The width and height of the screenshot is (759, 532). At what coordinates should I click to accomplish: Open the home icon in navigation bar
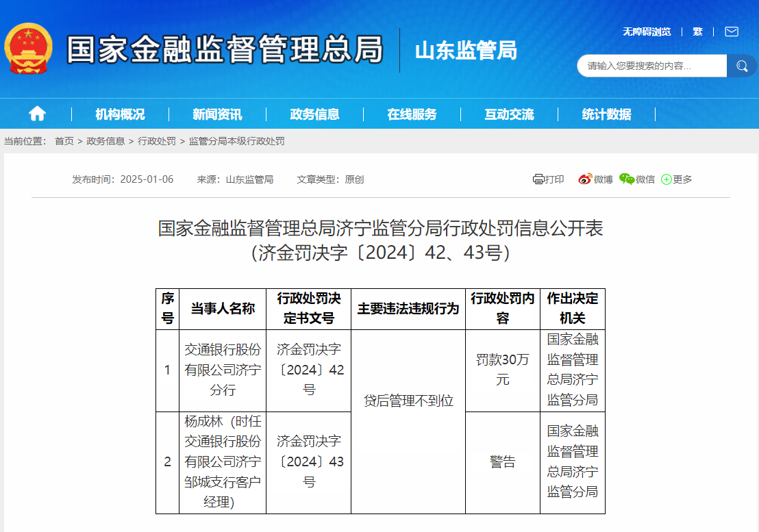pyautogui.click(x=37, y=114)
